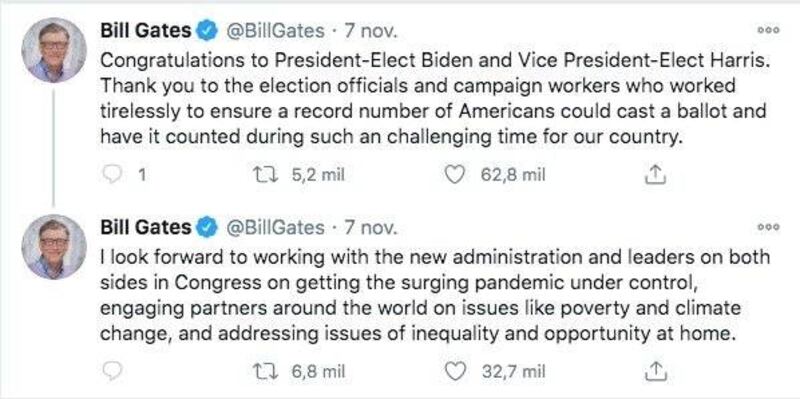Retweet the congratulations tweet

[x=268, y=175]
